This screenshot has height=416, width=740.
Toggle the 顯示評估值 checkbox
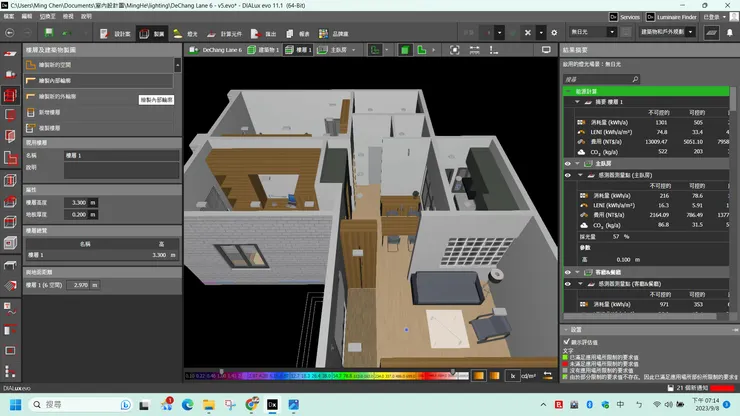(568, 341)
